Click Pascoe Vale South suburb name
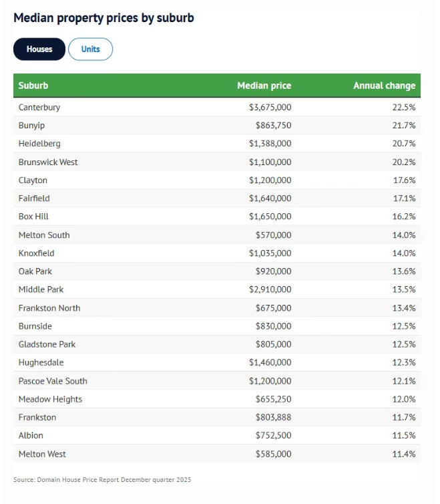This screenshot has width=440, height=504. (53, 381)
